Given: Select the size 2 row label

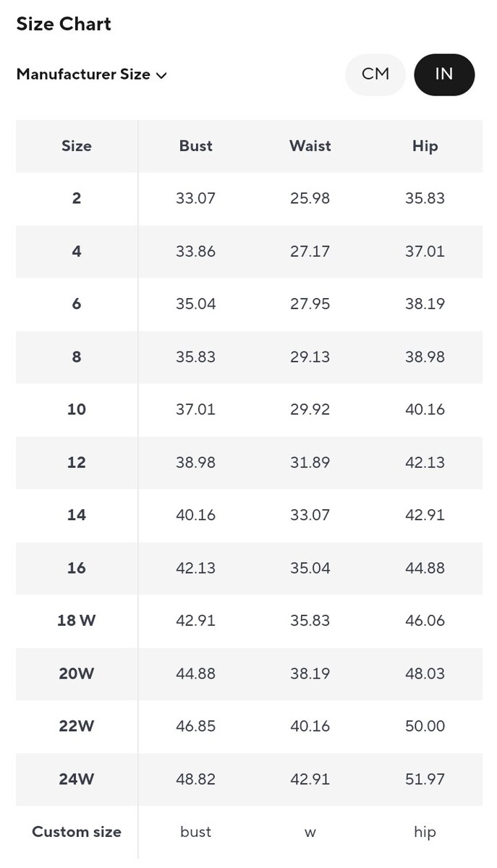Looking at the screenshot, I should [77, 198].
